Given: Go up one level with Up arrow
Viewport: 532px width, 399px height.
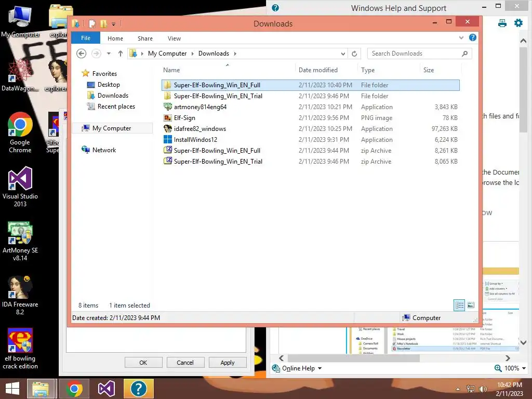Looking at the screenshot, I should point(120,54).
